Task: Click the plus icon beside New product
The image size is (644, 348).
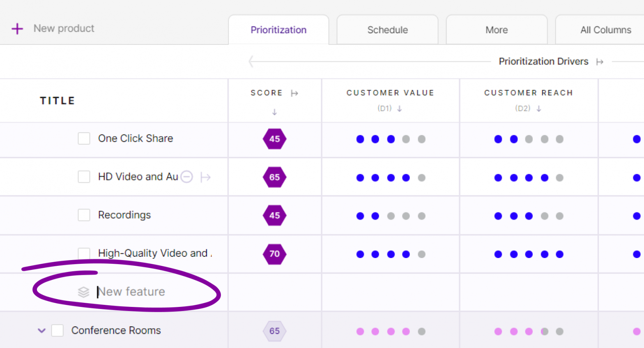Action: coord(17,29)
